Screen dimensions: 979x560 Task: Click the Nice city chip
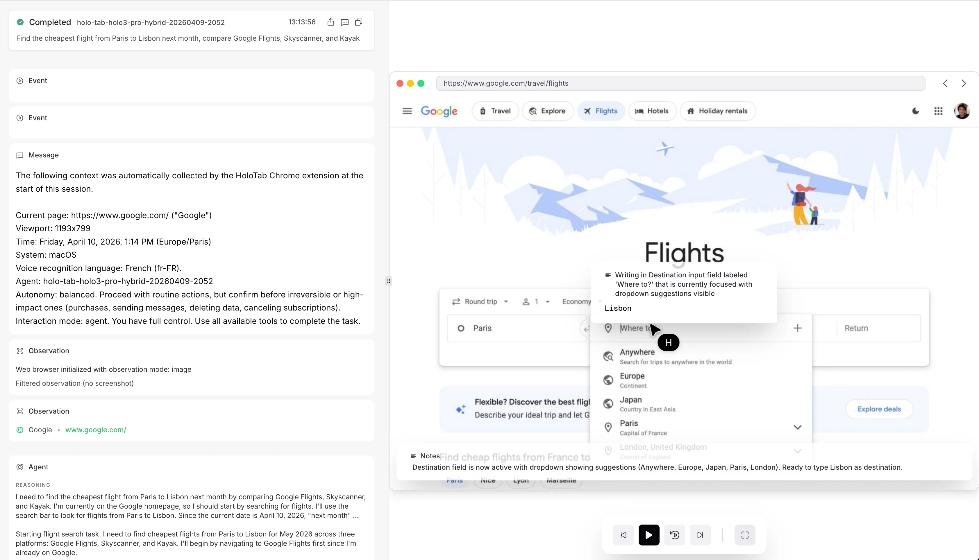tap(488, 481)
